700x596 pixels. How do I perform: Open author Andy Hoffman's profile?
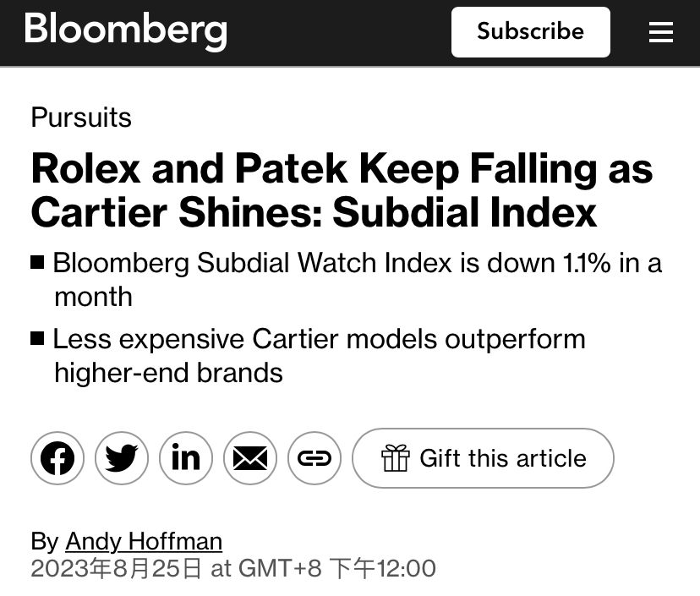coord(144,541)
